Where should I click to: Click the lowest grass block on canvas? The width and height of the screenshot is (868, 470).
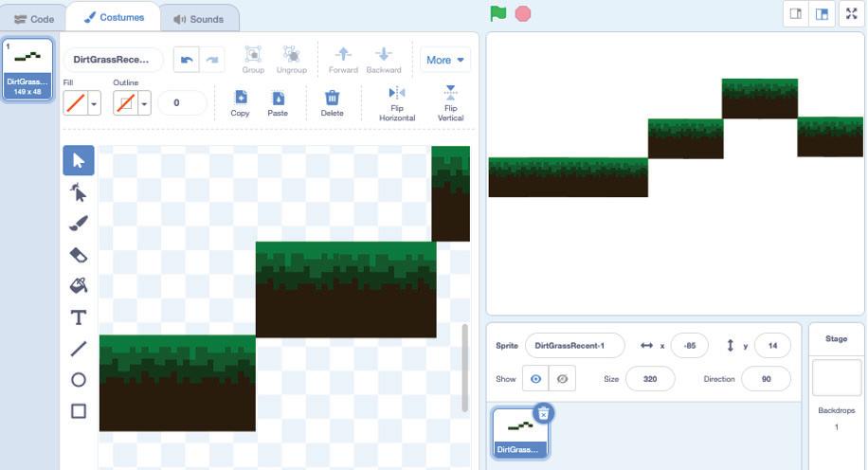click(x=177, y=383)
